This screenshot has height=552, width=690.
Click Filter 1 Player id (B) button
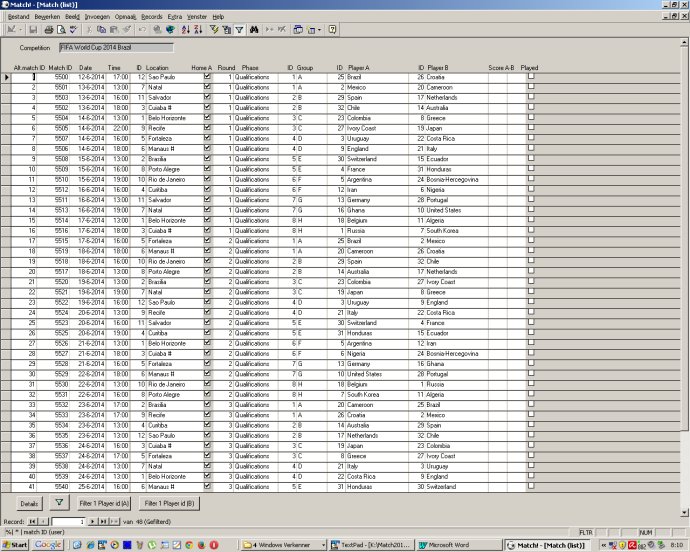point(169,504)
